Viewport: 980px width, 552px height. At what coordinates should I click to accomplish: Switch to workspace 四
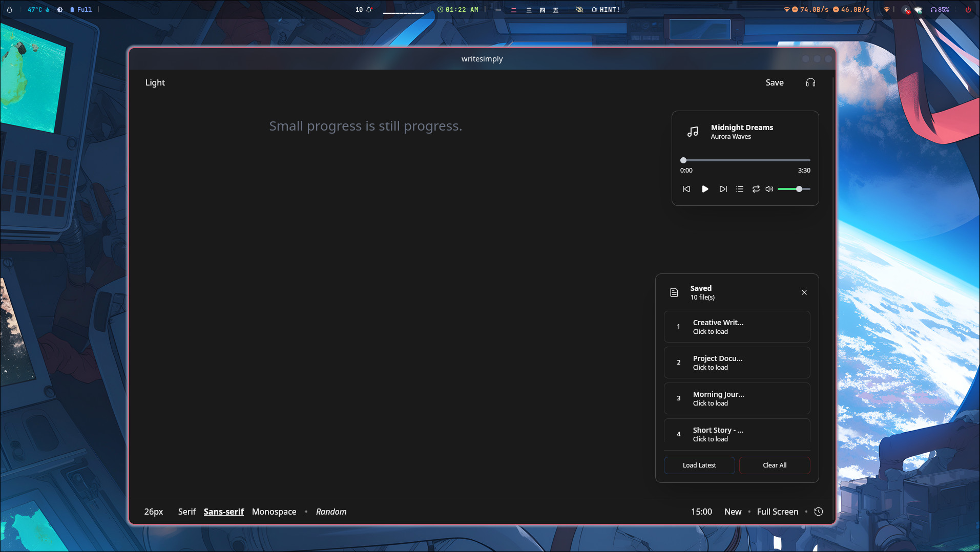[x=542, y=10]
